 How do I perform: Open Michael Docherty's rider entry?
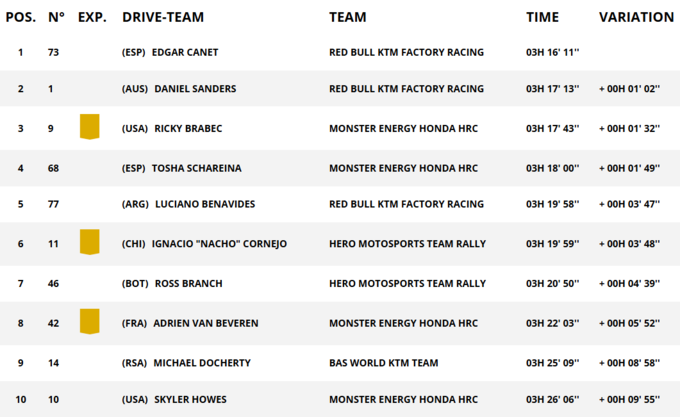[201, 362]
